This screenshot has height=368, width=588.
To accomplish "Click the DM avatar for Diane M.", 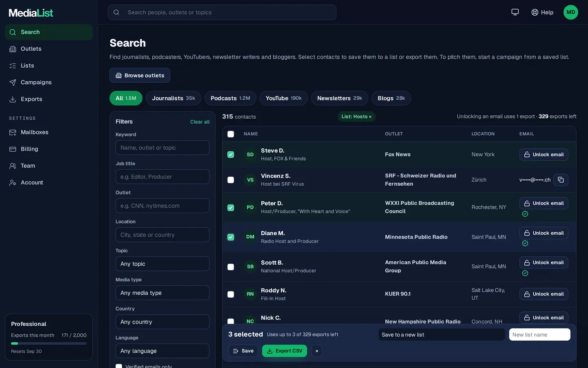I will tap(250, 237).
